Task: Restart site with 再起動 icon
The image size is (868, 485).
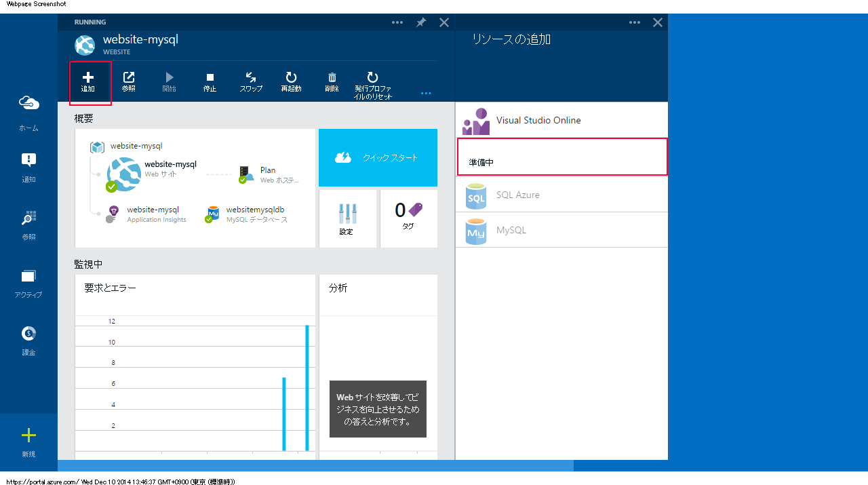Action: pos(291,78)
